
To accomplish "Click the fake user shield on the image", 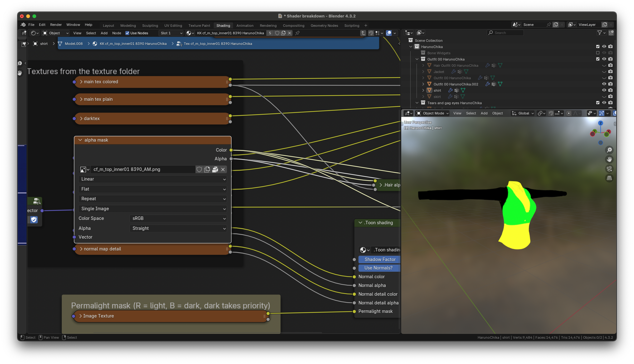I will coord(199,169).
